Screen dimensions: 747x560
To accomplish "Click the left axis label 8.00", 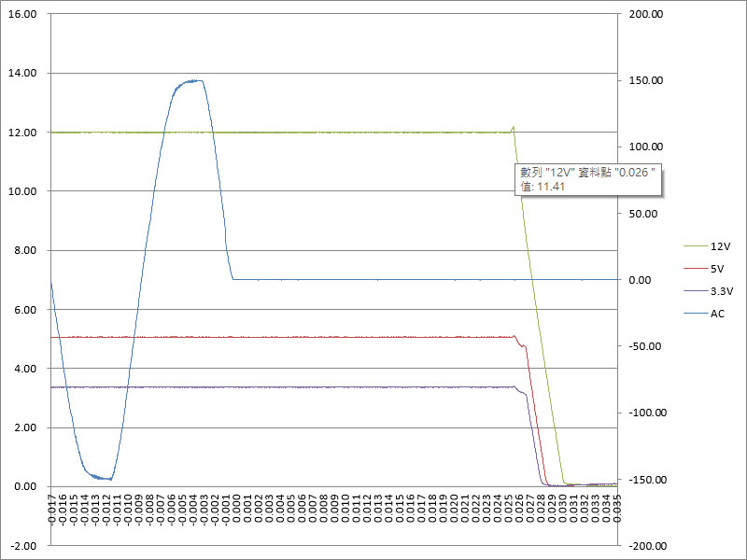I will [25, 250].
